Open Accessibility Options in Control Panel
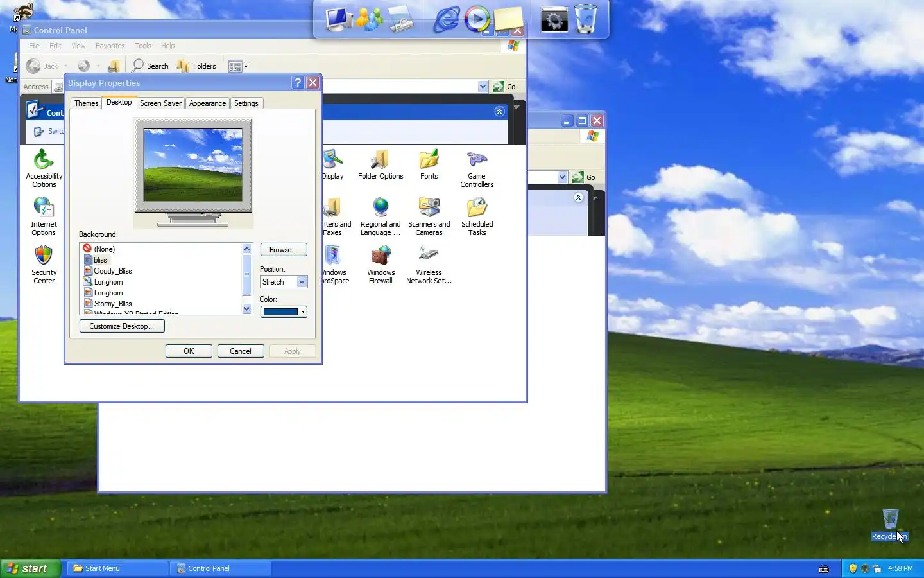This screenshot has height=578, width=924. (44, 168)
